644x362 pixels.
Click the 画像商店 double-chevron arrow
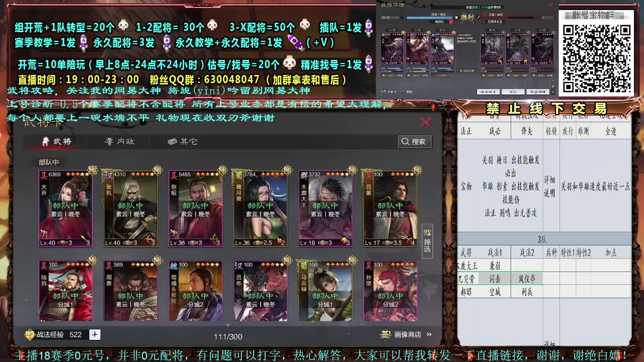[x=429, y=334]
